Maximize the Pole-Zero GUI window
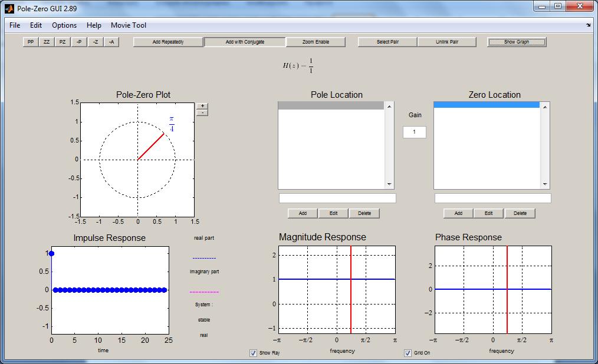 [558, 6]
